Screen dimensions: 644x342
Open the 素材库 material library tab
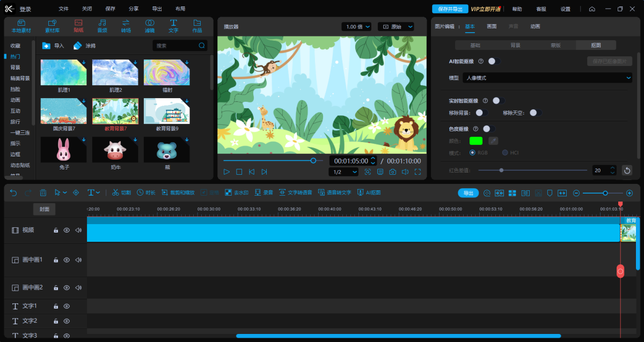pyautogui.click(x=52, y=26)
